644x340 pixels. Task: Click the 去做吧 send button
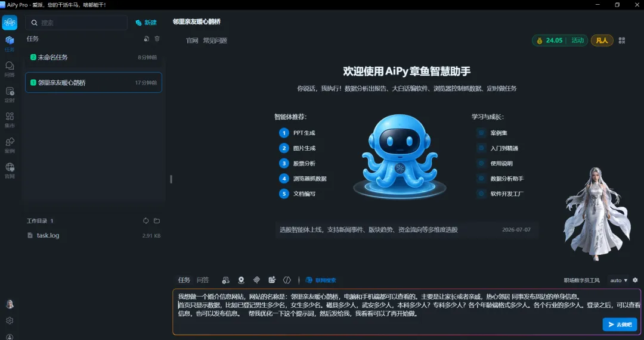pyautogui.click(x=620, y=325)
